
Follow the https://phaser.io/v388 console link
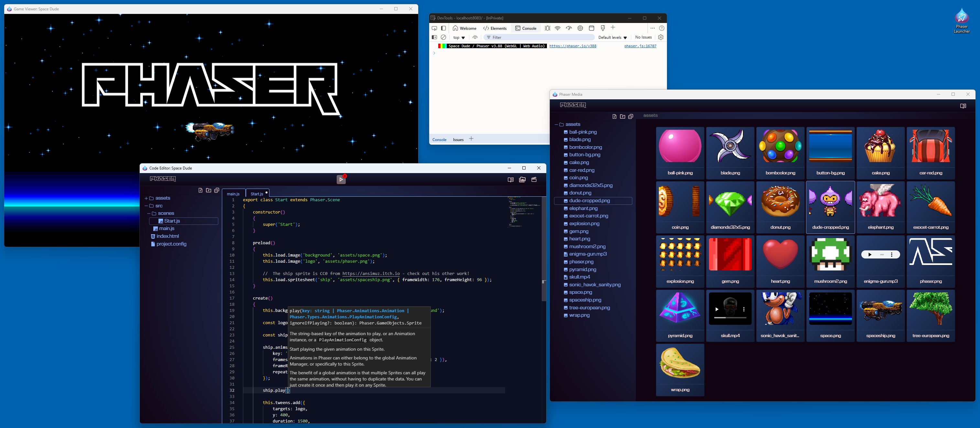click(572, 46)
